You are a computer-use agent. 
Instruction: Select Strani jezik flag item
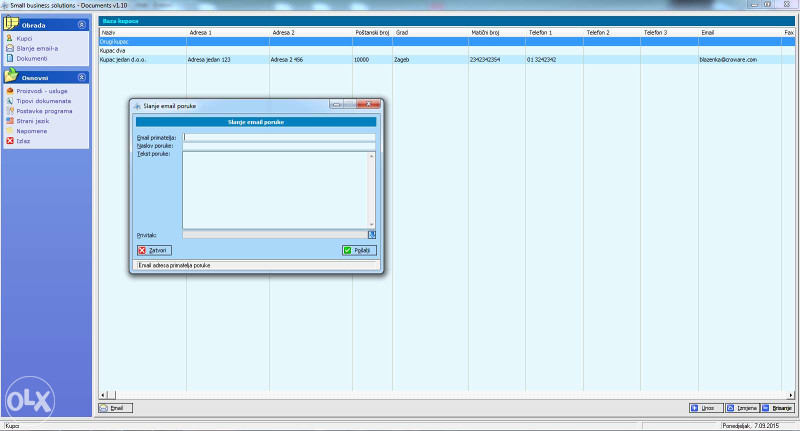tap(33, 121)
